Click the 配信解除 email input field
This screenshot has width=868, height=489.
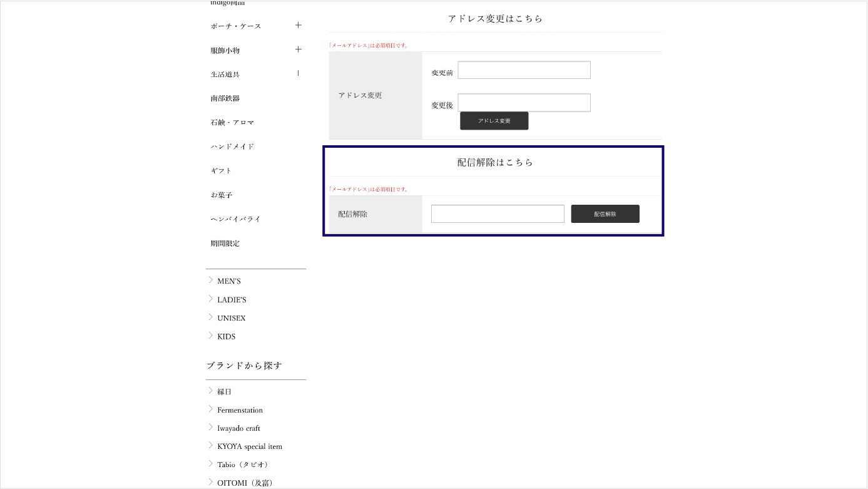point(498,214)
